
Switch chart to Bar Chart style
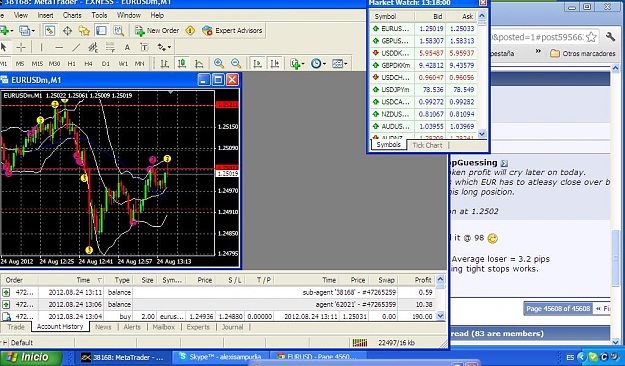[x=164, y=63]
